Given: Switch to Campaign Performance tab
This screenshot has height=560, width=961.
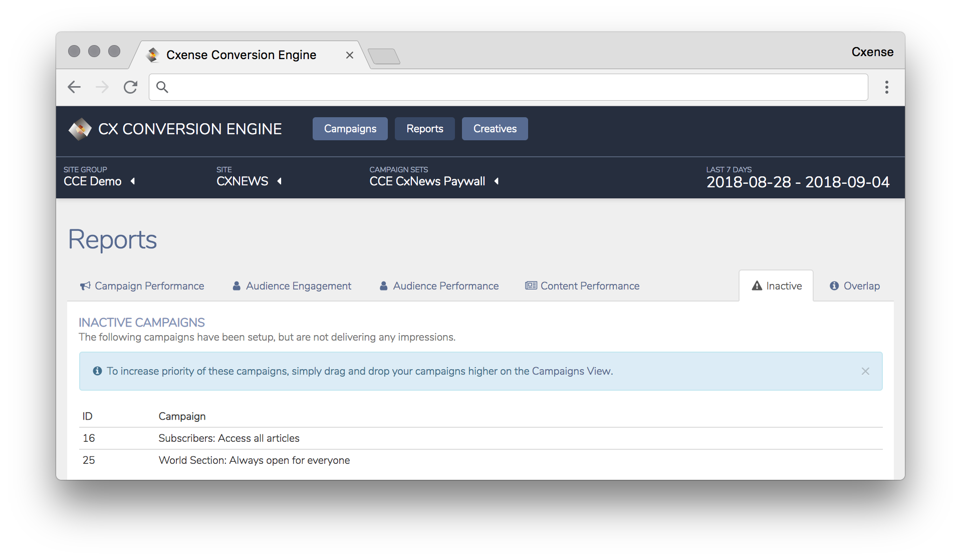Looking at the screenshot, I should coord(142,286).
